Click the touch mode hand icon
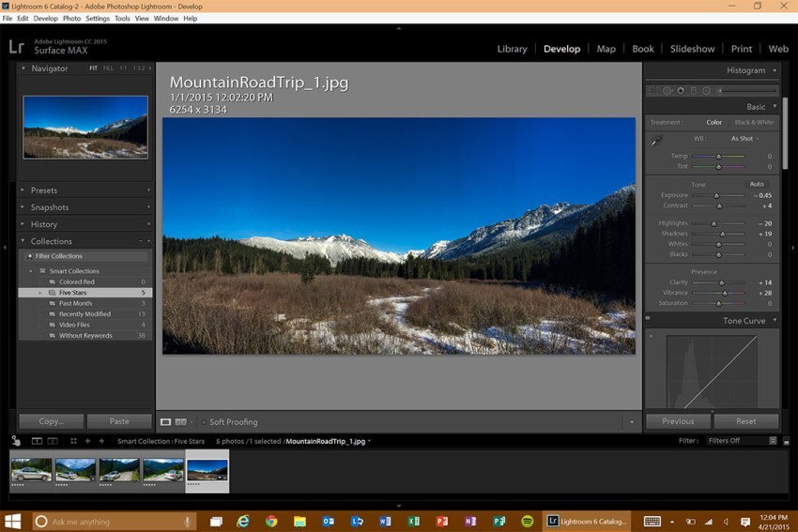 click(16, 441)
